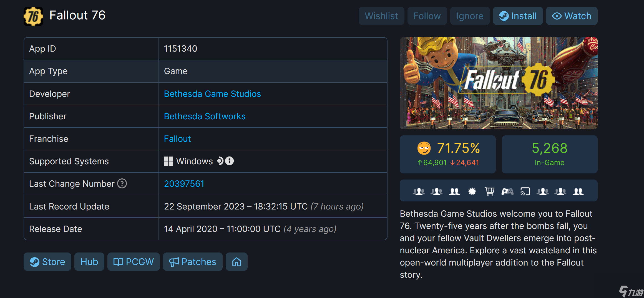Open the PCGW wiki button
The width and height of the screenshot is (644, 298).
click(134, 262)
